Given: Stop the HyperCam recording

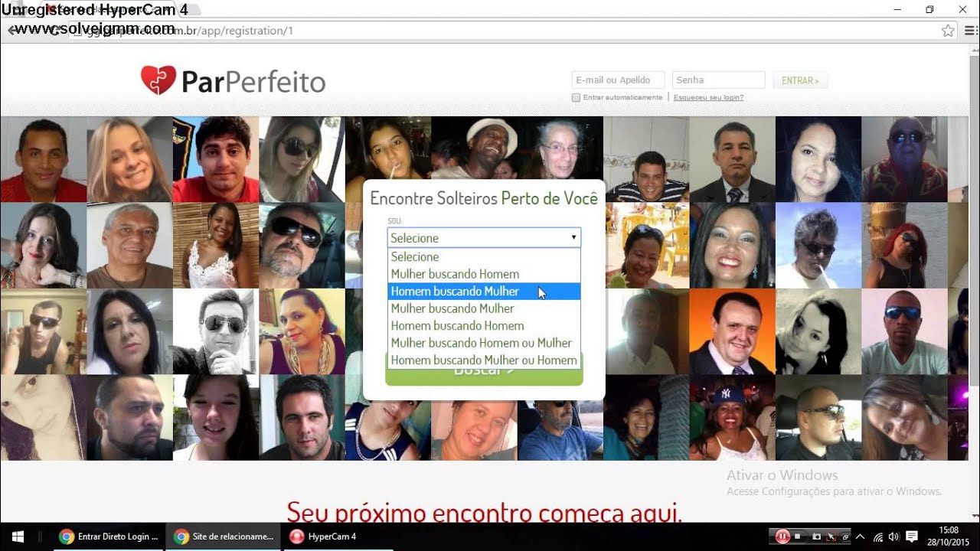Looking at the screenshot, I should (x=798, y=536).
